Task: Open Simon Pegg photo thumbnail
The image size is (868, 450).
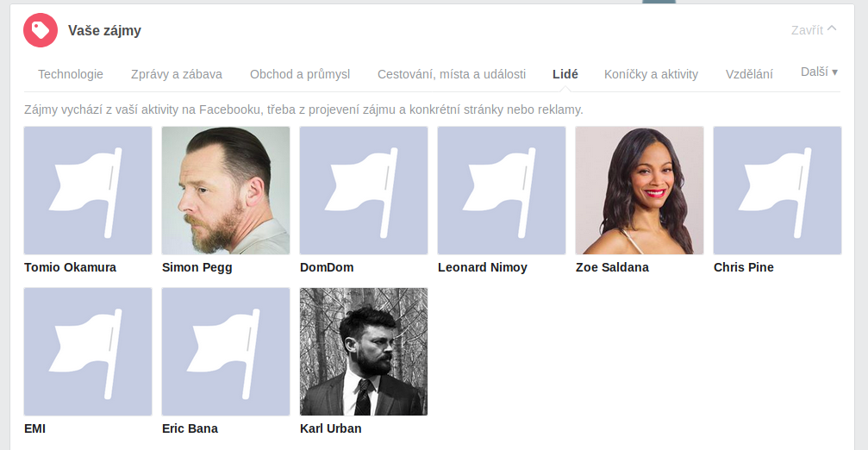Action: [x=226, y=191]
